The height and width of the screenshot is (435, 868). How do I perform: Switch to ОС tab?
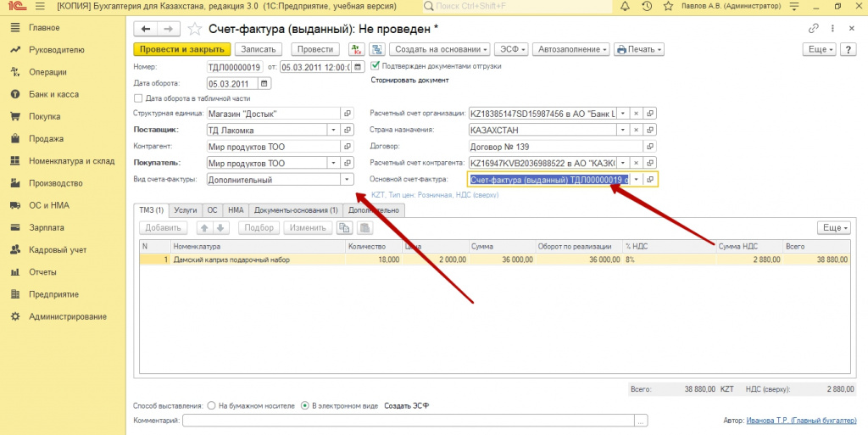213,210
